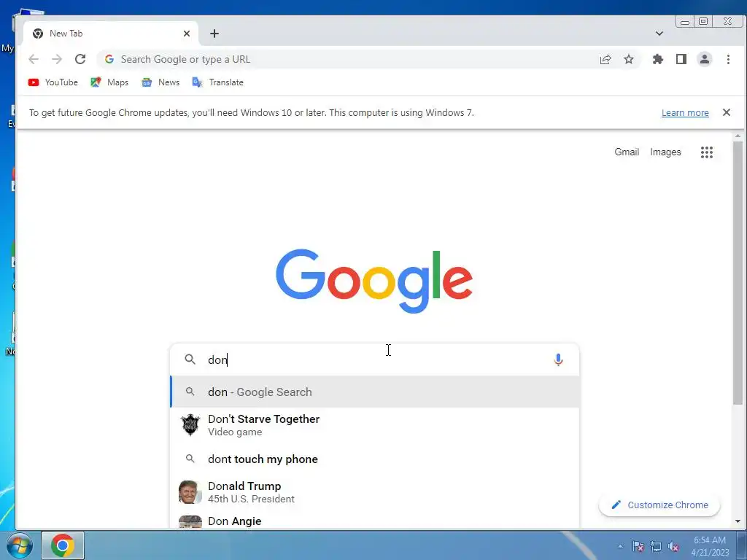Open Google apps grid icon

(x=707, y=152)
